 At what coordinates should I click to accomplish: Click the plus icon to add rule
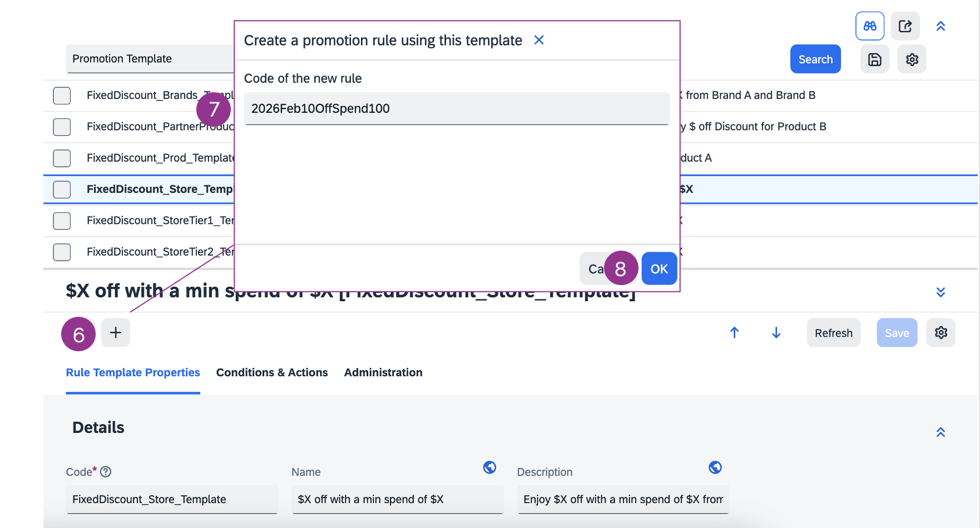[116, 332]
